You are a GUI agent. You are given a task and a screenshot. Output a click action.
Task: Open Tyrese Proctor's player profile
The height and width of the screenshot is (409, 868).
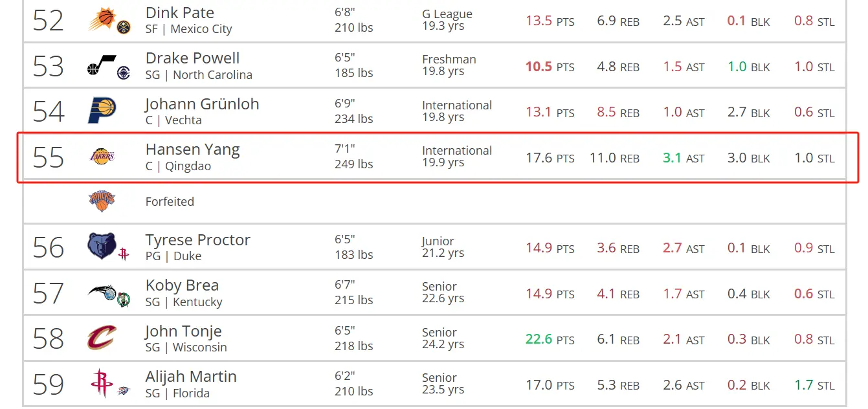tap(198, 240)
